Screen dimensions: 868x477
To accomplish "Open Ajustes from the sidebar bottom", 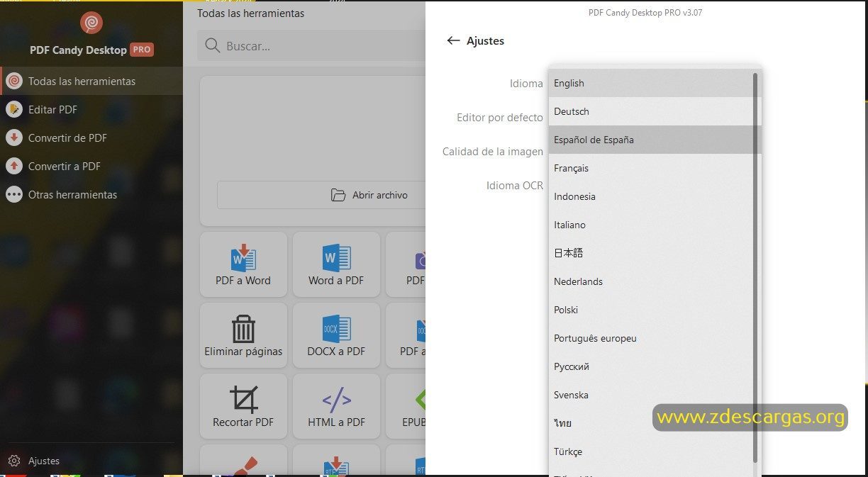I will 91,461.
